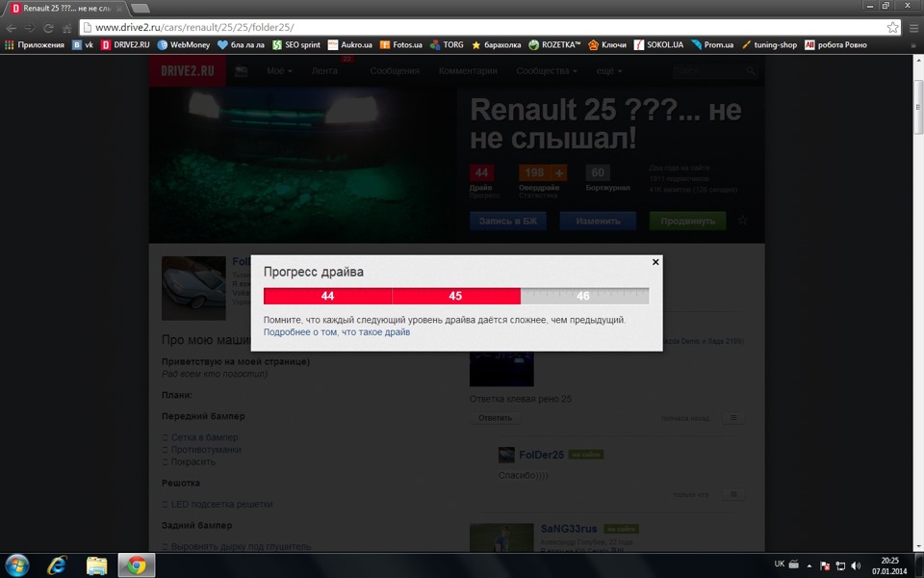Open Windows Explorer folder on the taskbar

coord(96,565)
